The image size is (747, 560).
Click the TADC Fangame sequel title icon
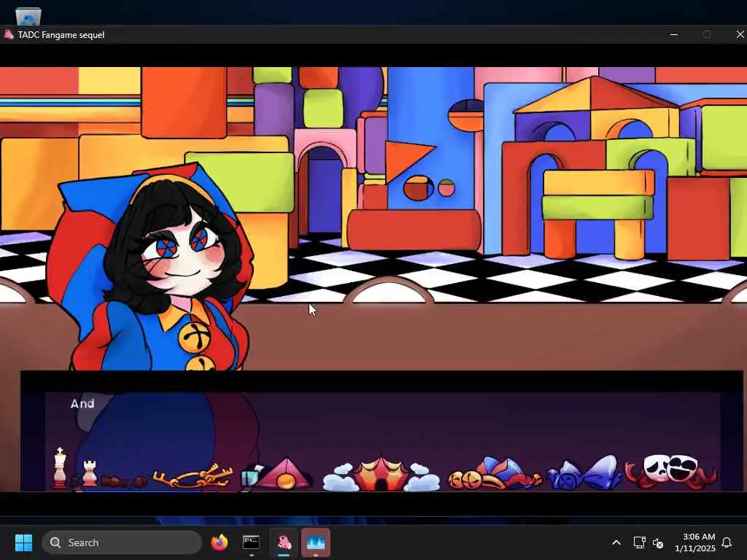[x=8, y=34]
